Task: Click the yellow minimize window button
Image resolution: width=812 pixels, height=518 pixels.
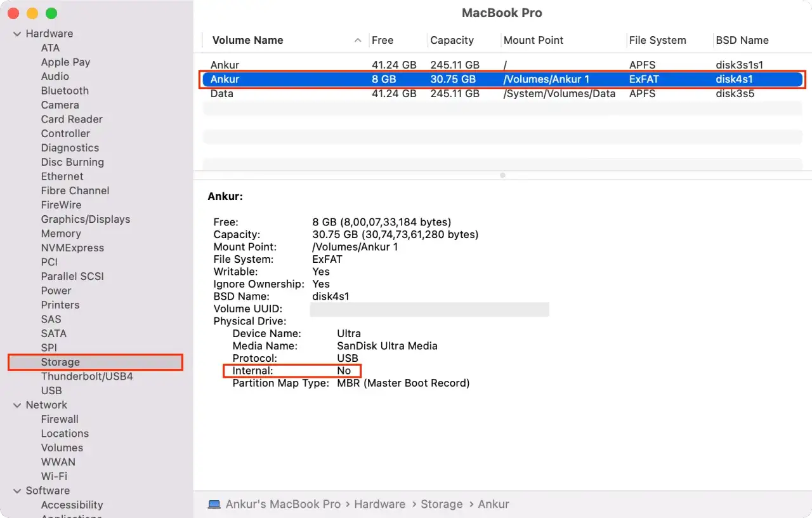Action: [x=32, y=13]
